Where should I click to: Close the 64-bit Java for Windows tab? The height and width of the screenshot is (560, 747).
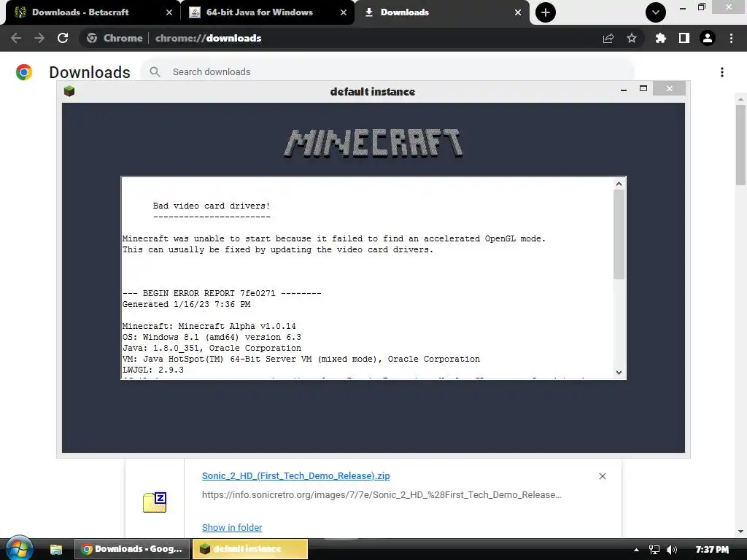click(x=344, y=12)
